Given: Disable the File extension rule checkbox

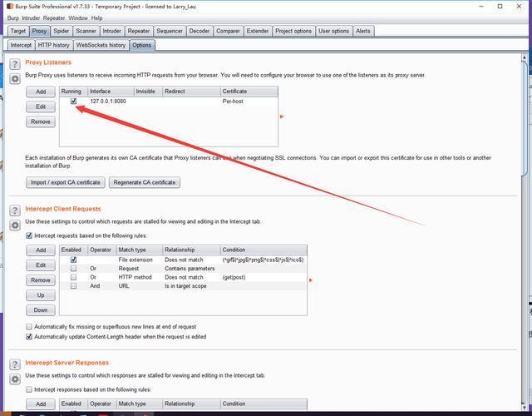Looking at the screenshot, I should pos(74,260).
